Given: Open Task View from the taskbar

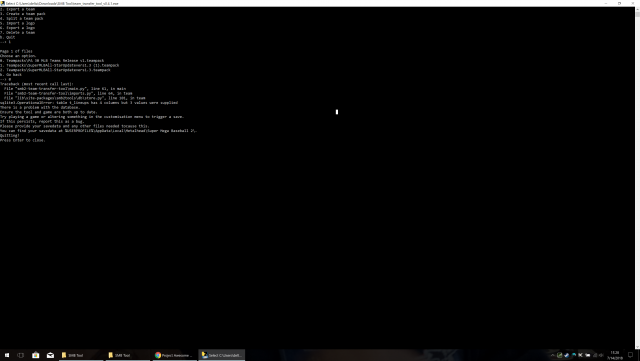Looking at the screenshot, I should pyautogui.click(x=21, y=355).
